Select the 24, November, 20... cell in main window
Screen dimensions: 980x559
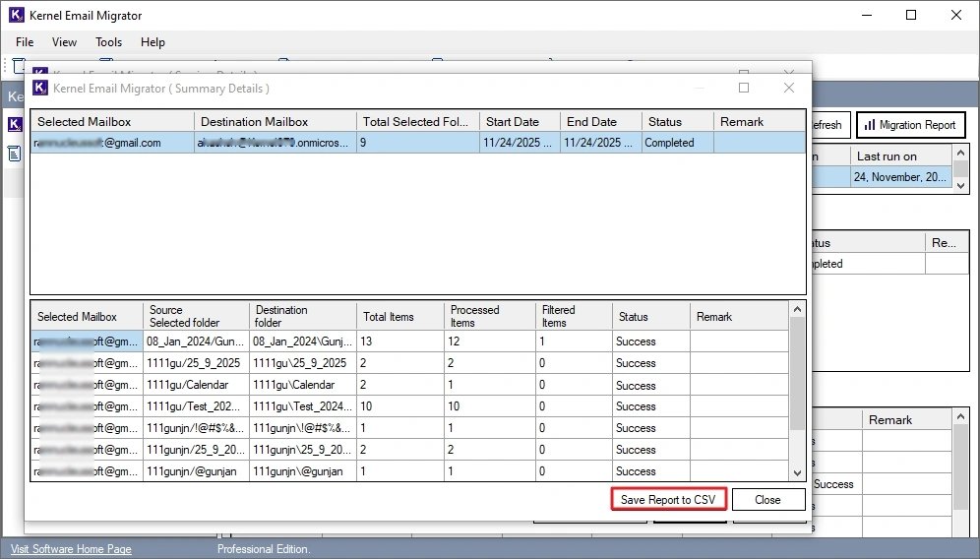901,177
